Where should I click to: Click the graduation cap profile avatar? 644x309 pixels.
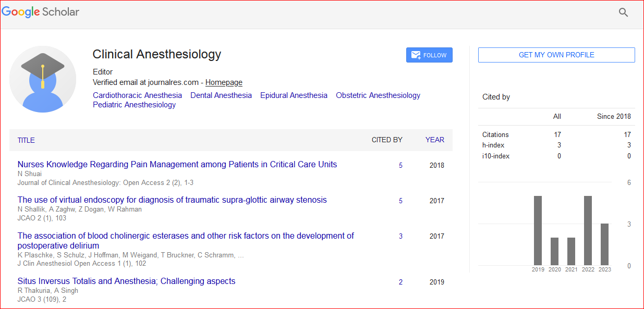43,79
